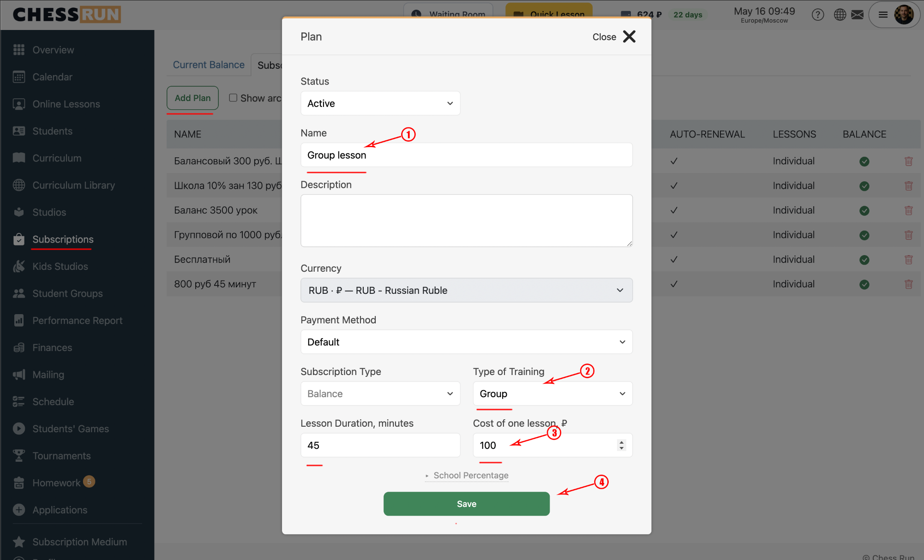Image resolution: width=924 pixels, height=560 pixels.
Task: Open the Mailing megaphone icon
Action: pyautogui.click(x=19, y=375)
